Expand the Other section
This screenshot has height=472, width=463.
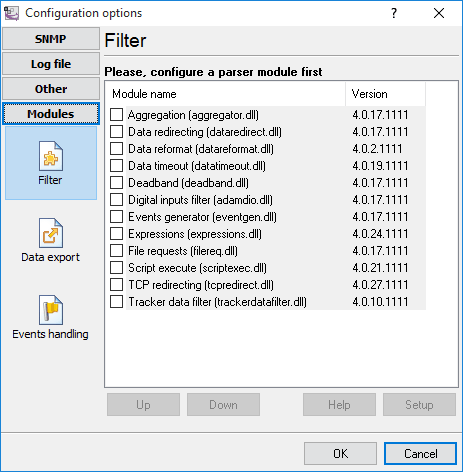click(51, 89)
